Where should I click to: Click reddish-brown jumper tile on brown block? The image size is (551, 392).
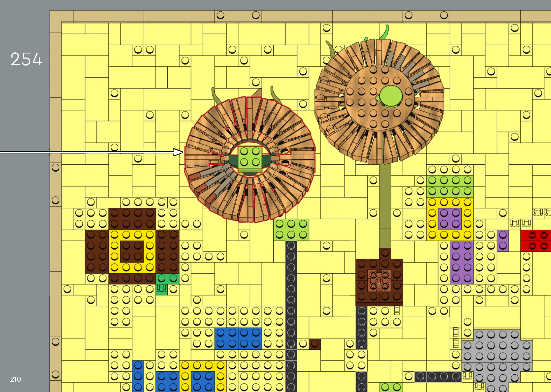(x=379, y=281)
